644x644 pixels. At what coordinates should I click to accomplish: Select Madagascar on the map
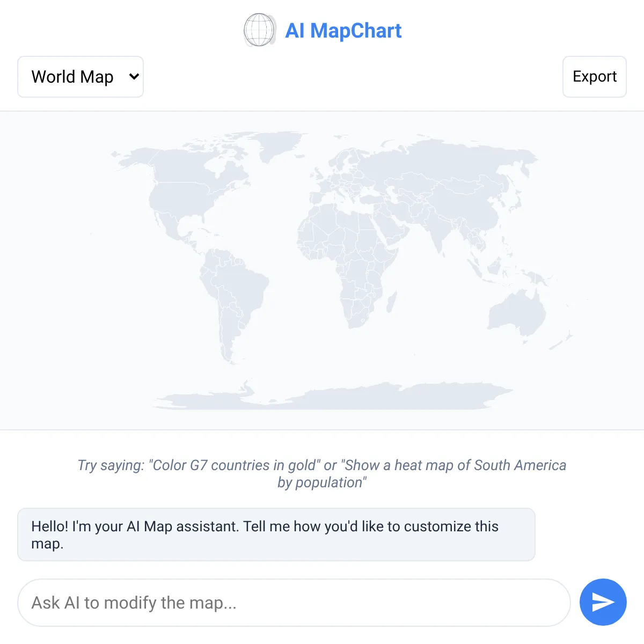[392, 302]
